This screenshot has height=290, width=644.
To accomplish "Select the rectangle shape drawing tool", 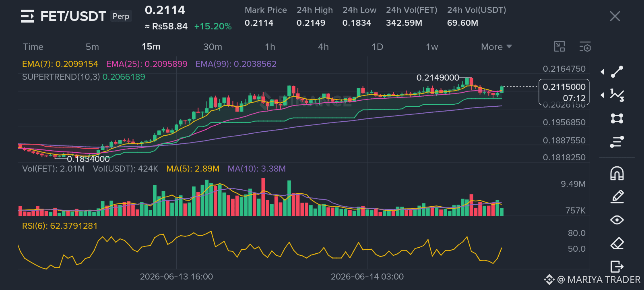I will [617, 118].
